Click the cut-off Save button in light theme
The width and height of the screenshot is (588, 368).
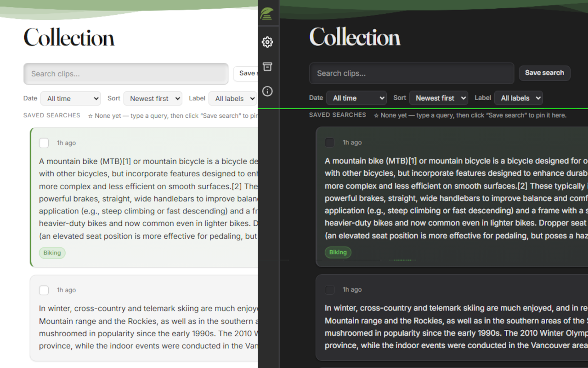(x=245, y=74)
